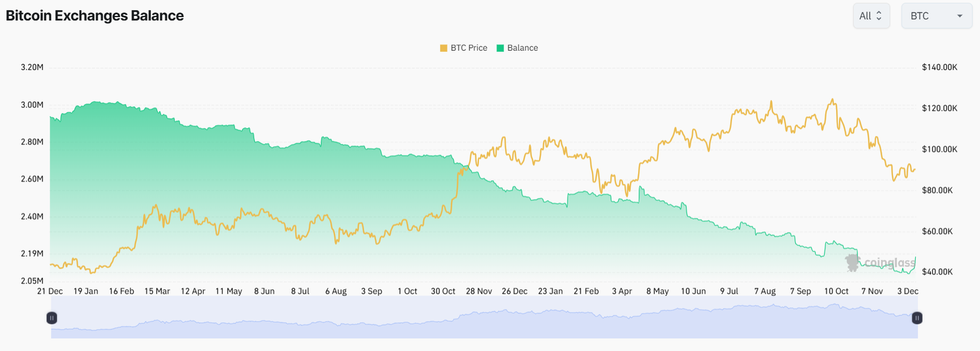Toggle the BTC Price series legend label

(x=469, y=48)
